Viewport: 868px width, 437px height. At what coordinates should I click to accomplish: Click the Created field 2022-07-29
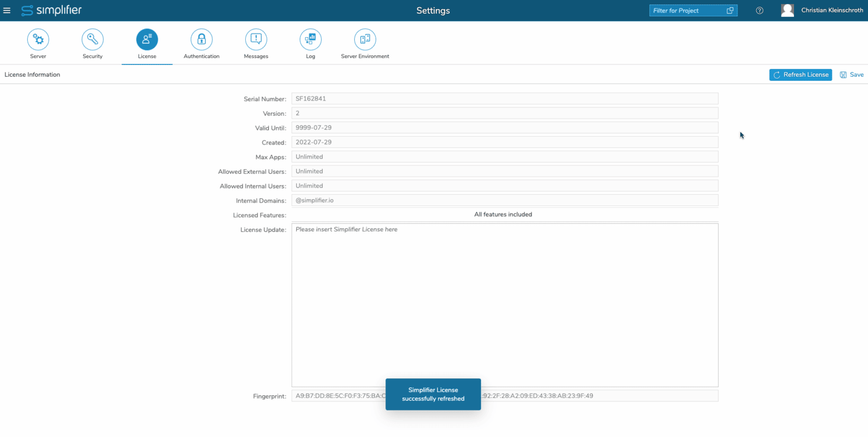pyautogui.click(x=505, y=142)
